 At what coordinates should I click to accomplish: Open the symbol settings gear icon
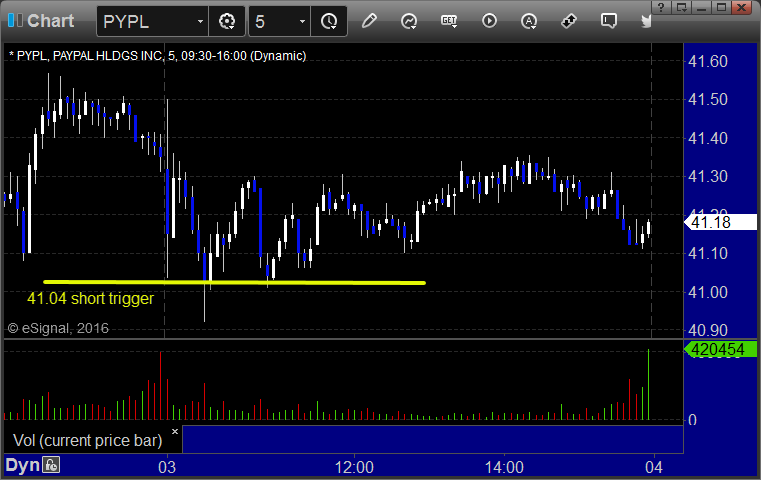click(x=227, y=21)
